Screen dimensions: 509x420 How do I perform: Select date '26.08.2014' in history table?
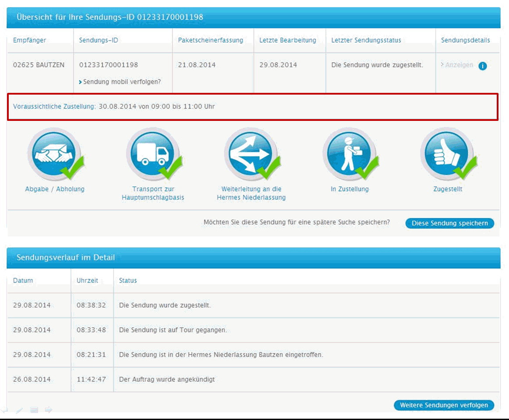[32, 379]
